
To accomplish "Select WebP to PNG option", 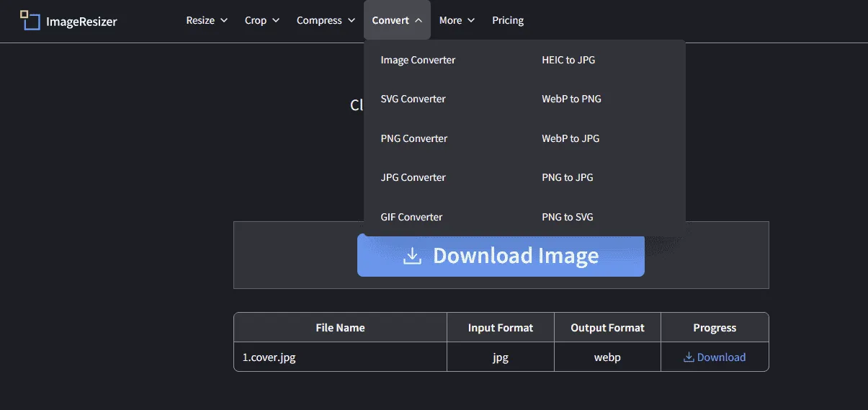I will [x=571, y=99].
